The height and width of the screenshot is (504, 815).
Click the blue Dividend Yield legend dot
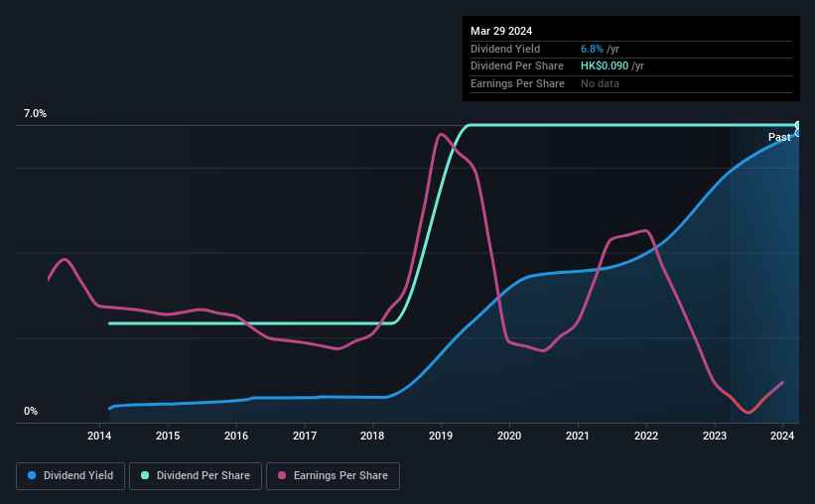coord(32,475)
